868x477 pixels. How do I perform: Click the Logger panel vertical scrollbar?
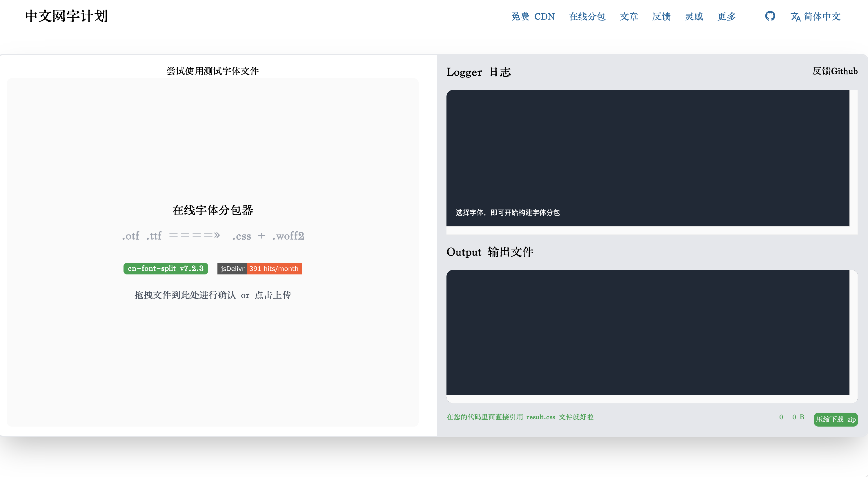click(x=854, y=158)
